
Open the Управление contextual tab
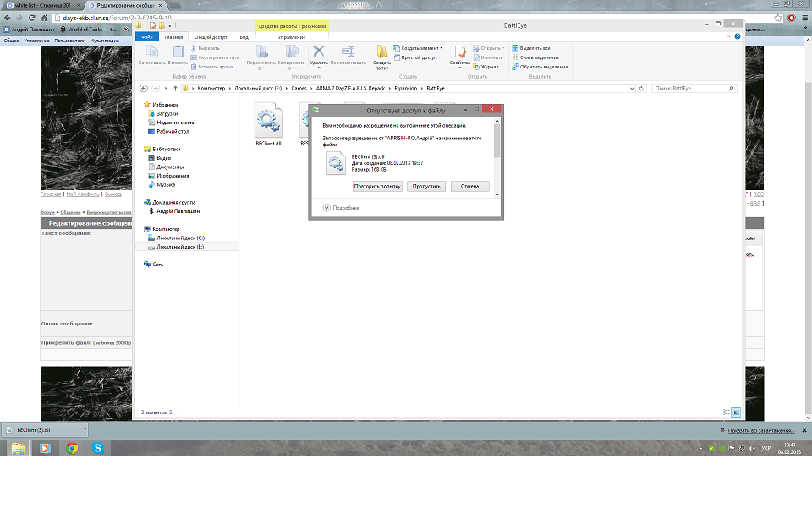(292, 37)
